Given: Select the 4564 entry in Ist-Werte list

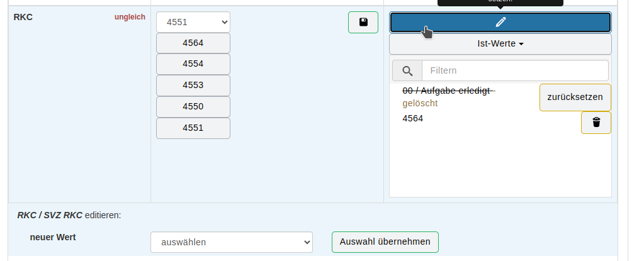Looking at the screenshot, I should pyautogui.click(x=413, y=118).
